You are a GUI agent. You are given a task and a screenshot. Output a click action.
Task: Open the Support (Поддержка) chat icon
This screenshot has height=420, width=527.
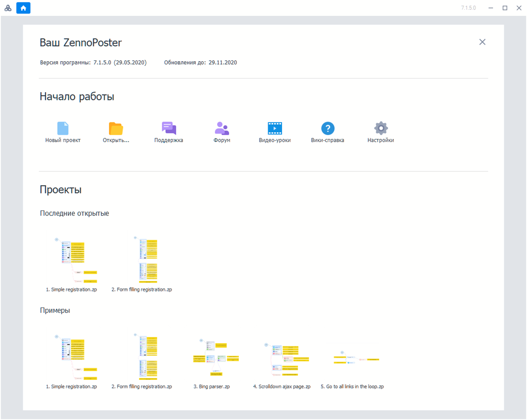coord(169,129)
